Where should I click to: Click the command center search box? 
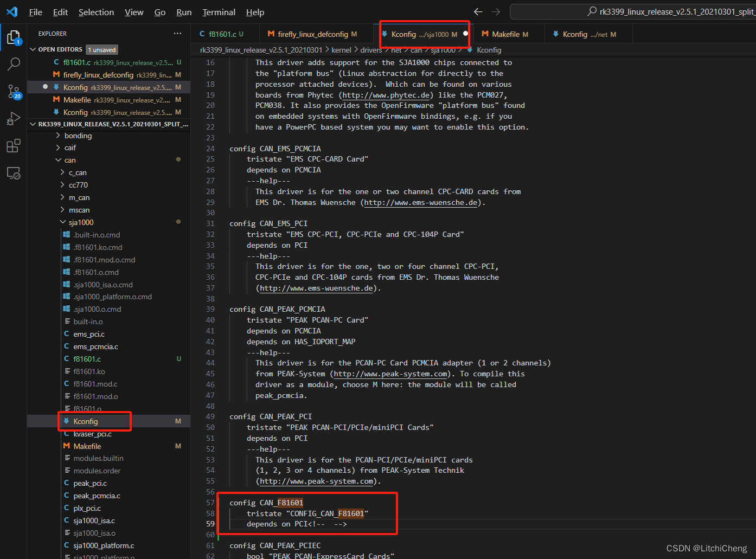pos(632,11)
